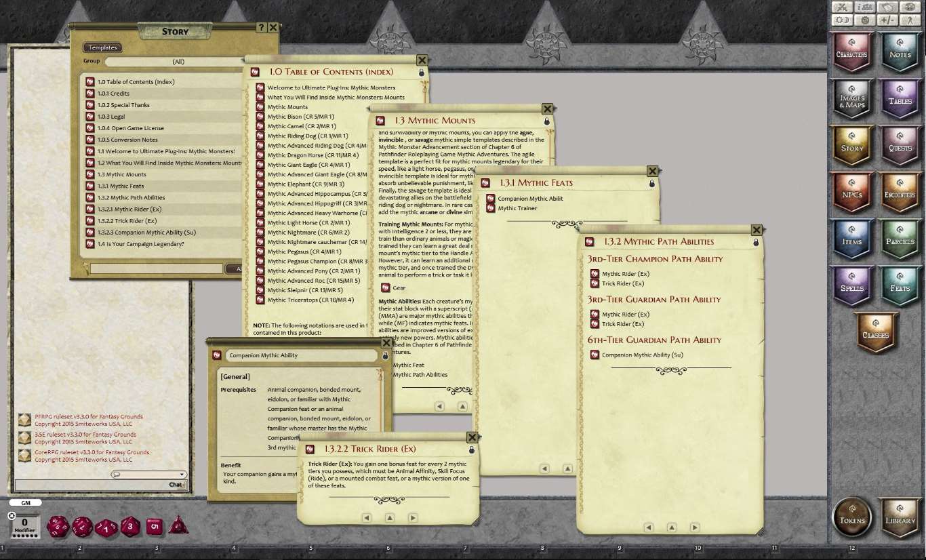Open the gear options icon in top toolbar
926x560 pixels.
[865, 20]
